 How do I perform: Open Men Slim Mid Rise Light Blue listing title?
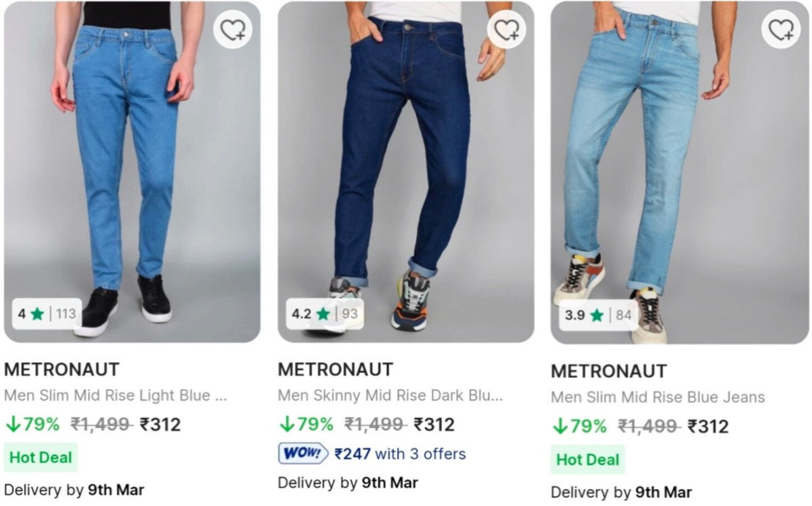[115, 396]
